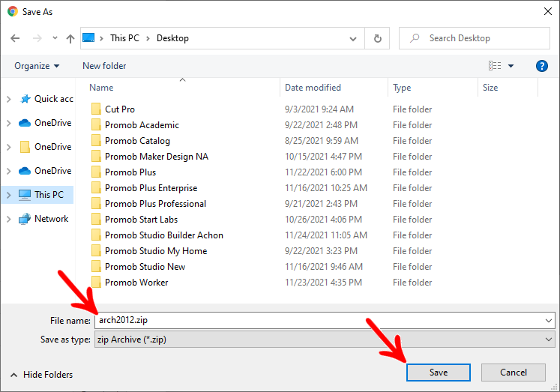Screen dimensions: 560x392
Task: Select the Promob Studio Builder Achon folder
Action: click(x=164, y=235)
